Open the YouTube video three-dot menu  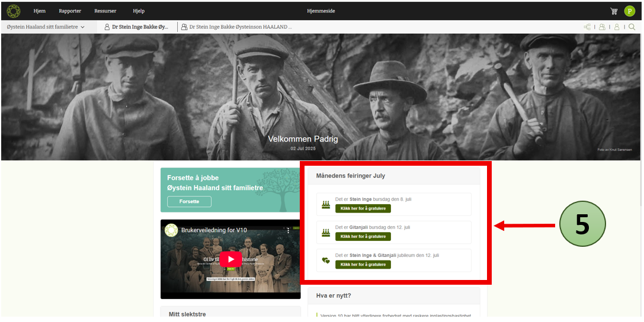click(x=289, y=230)
